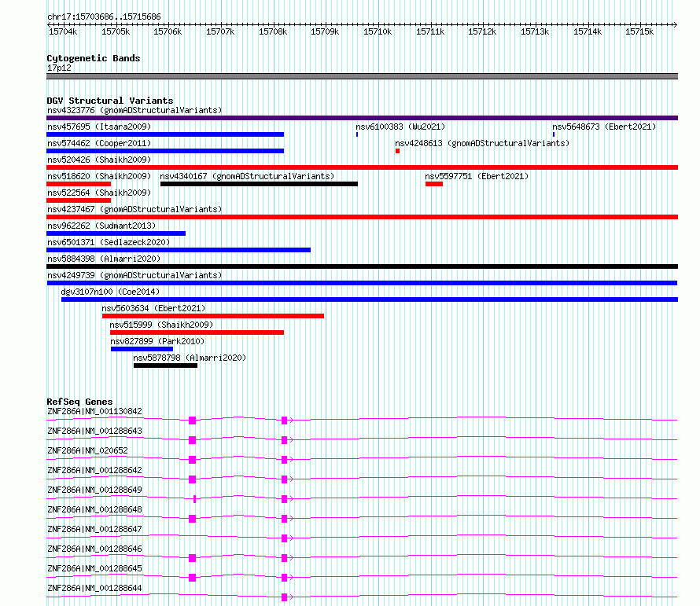Image resolution: width=700 pixels, height=606 pixels.
Task: Open nsv5884398 (Almarri2020) label
Action: [x=104, y=259]
